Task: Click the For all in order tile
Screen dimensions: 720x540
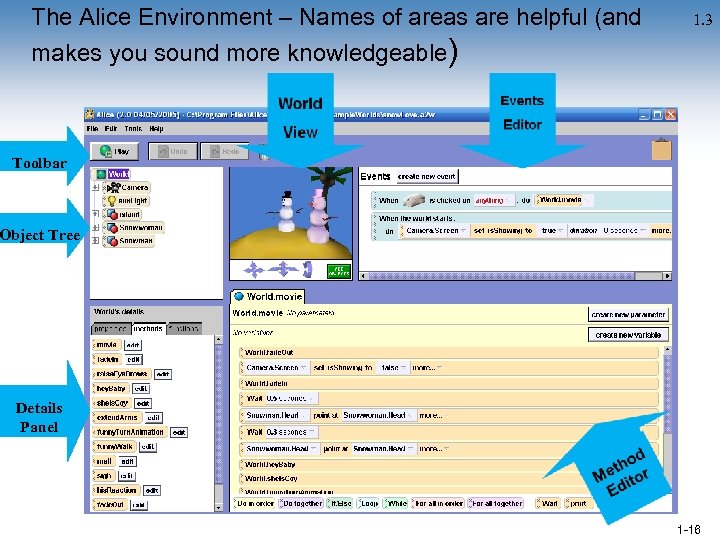Action: point(438,503)
